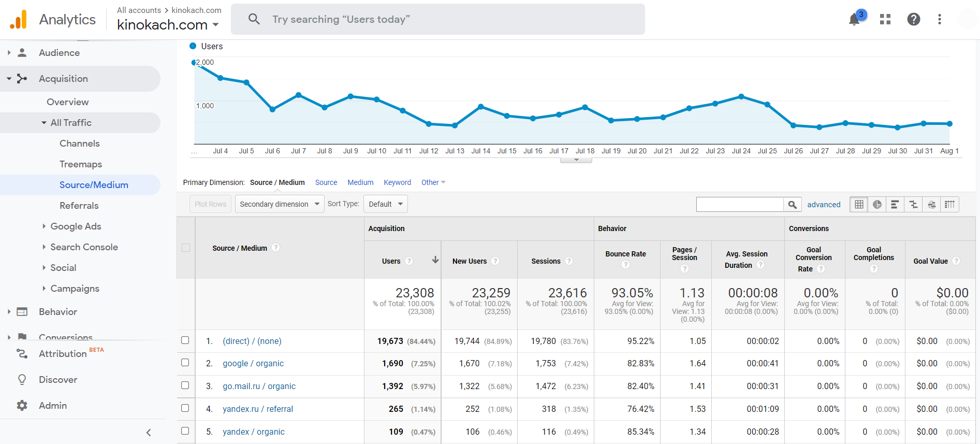Switch primary dimension to Keyword
This screenshot has height=444, width=980.
(x=397, y=182)
